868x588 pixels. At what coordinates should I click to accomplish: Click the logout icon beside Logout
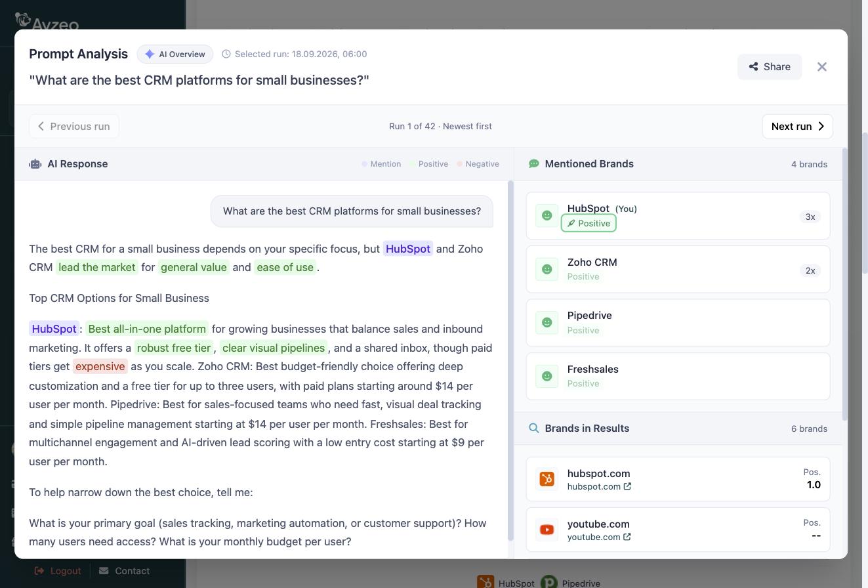[x=39, y=571]
